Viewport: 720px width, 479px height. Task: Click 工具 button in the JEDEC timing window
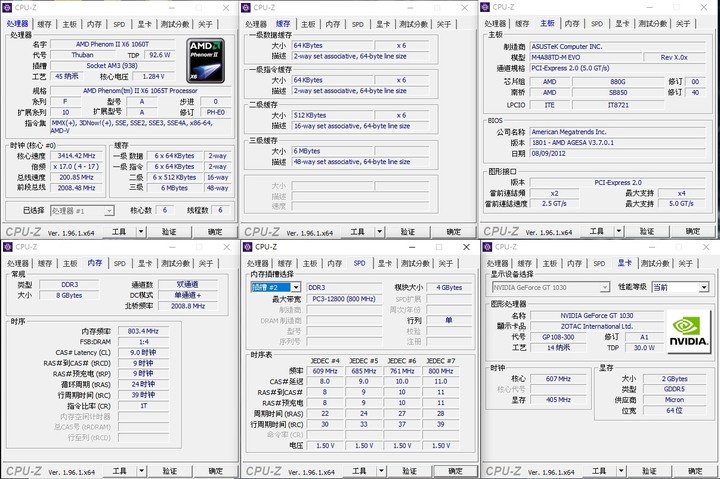[359, 471]
